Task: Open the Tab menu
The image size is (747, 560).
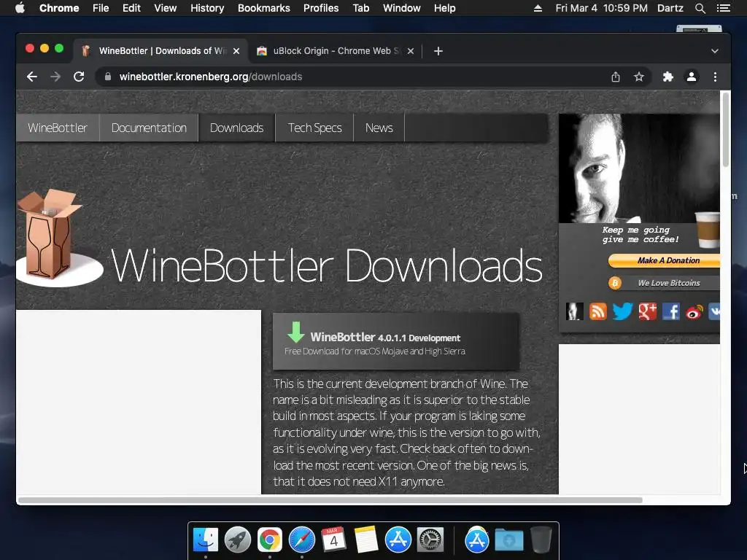Action: pos(361,8)
